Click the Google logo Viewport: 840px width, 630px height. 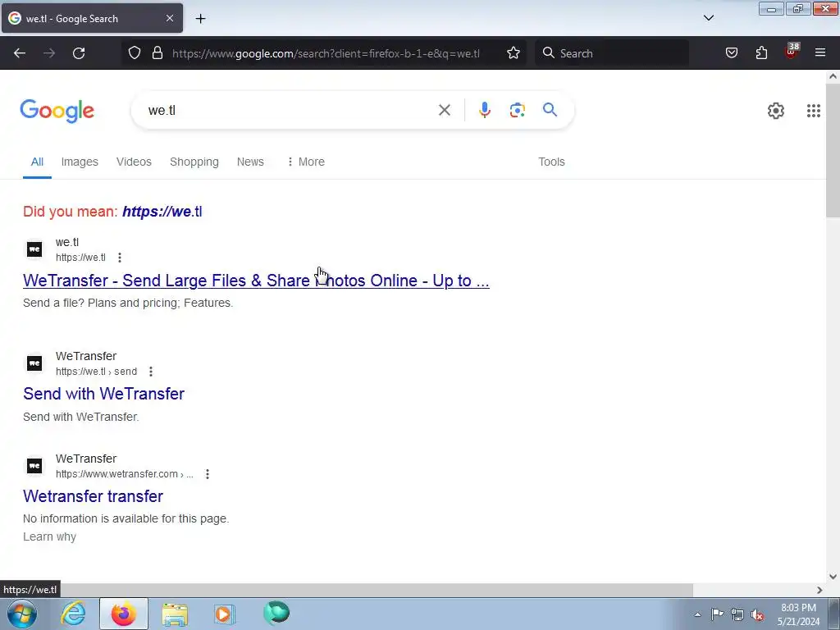pyautogui.click(x=57, y=112)
